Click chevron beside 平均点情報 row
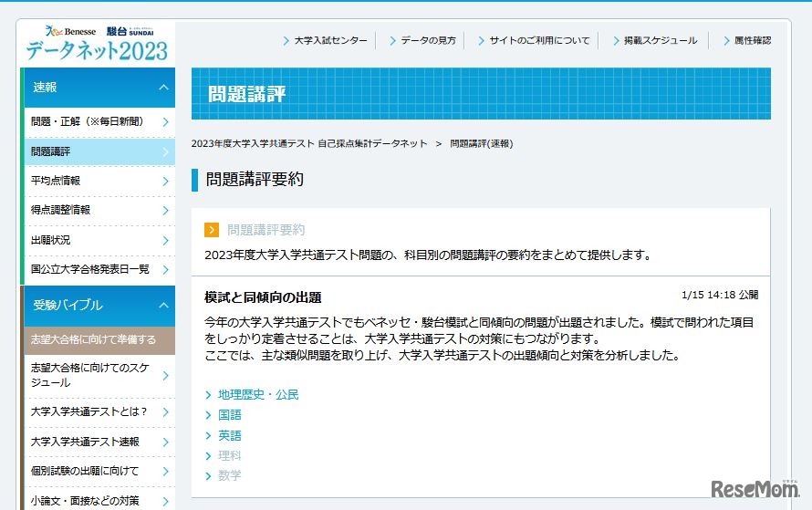812x510 pixels. click(166, 182)
